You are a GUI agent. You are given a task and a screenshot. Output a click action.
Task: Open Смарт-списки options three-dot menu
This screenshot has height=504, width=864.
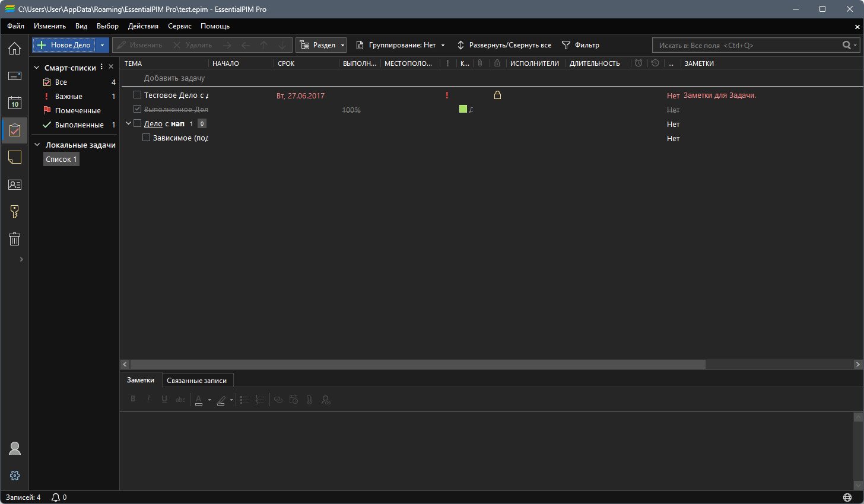[x=101, y=67]
